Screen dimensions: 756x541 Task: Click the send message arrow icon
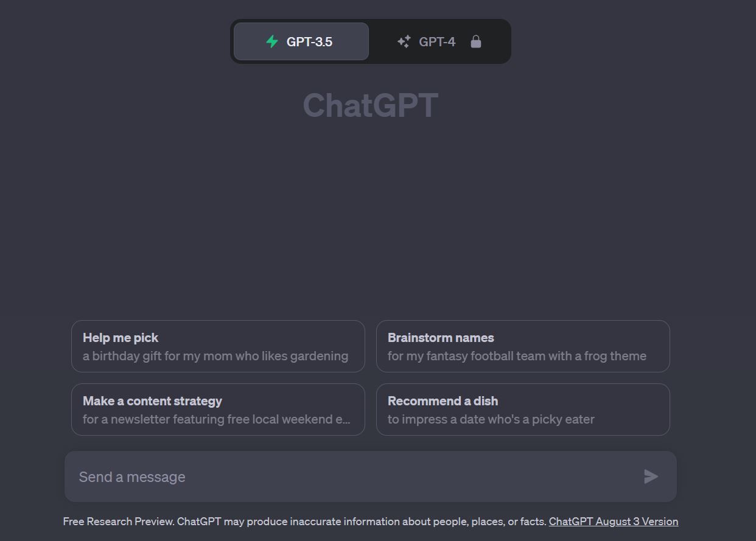pos(651,477)
